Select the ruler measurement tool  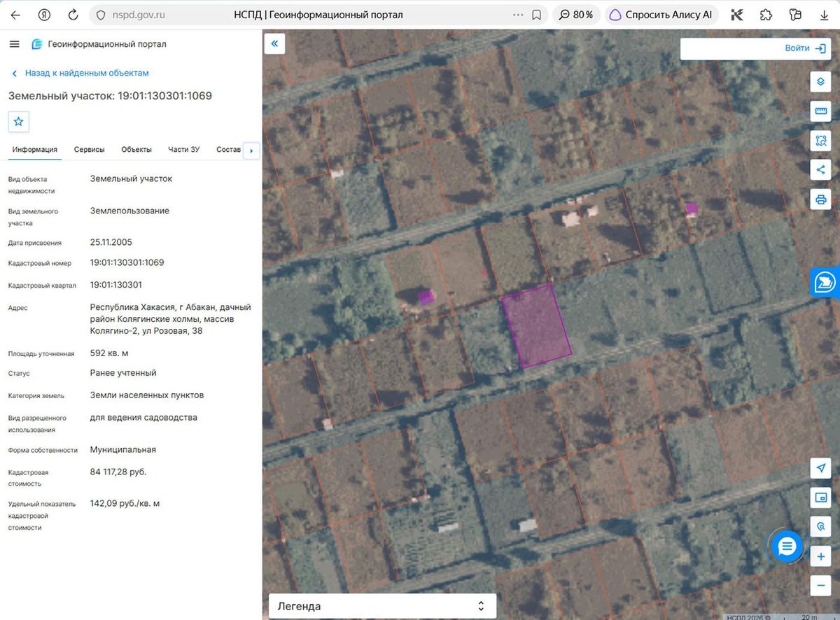point(820,111)
